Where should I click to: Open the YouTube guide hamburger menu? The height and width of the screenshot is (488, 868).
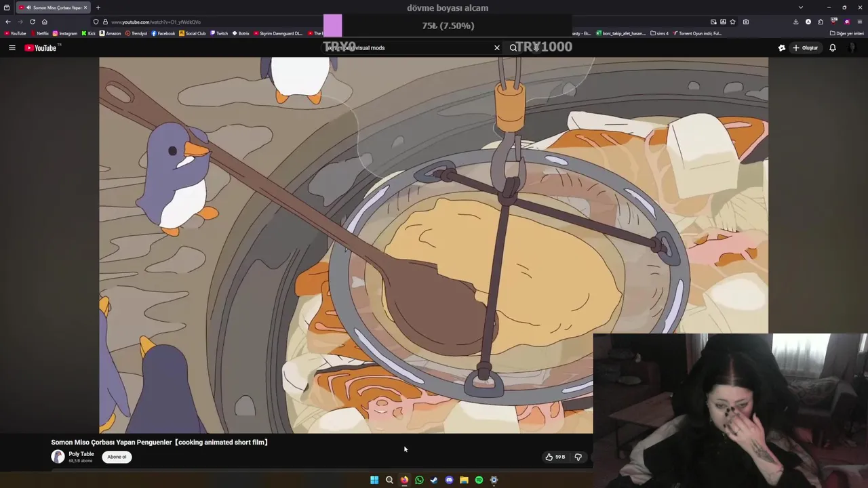[12, 47]
